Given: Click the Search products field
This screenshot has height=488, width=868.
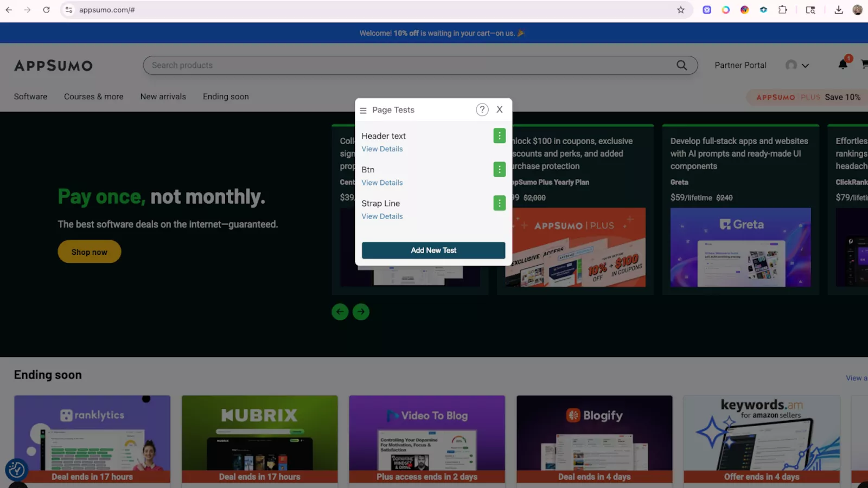Looking at the screenshot, I should pos(407,65).
